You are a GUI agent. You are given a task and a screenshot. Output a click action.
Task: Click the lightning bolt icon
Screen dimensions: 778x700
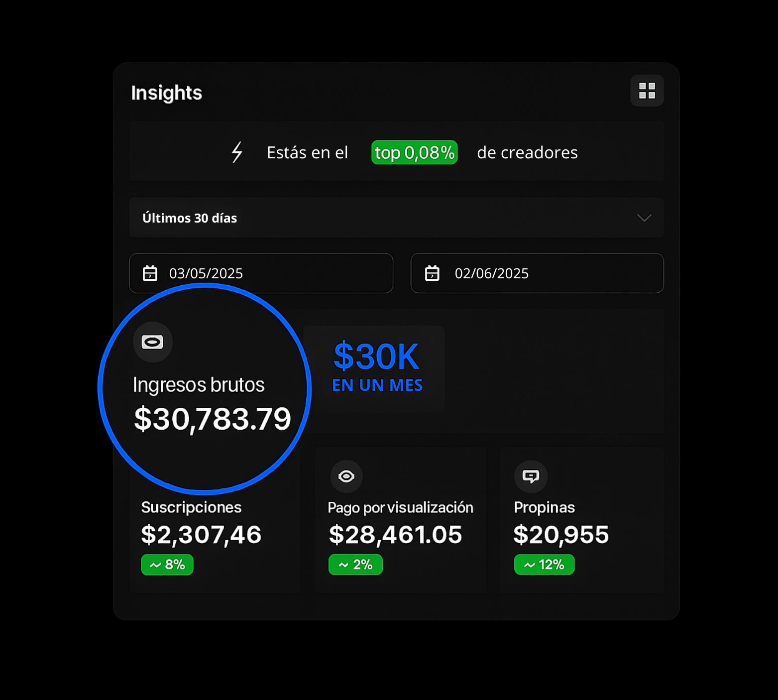point(237,152)
